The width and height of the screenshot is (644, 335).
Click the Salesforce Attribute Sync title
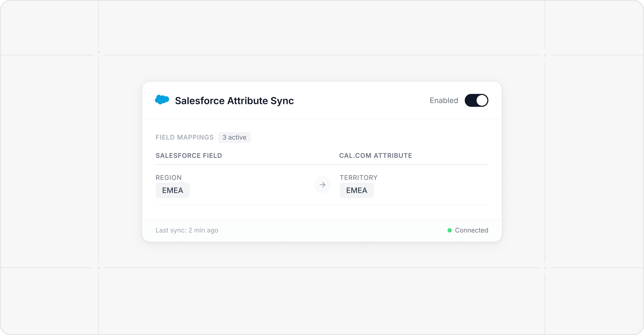(234, 101)
